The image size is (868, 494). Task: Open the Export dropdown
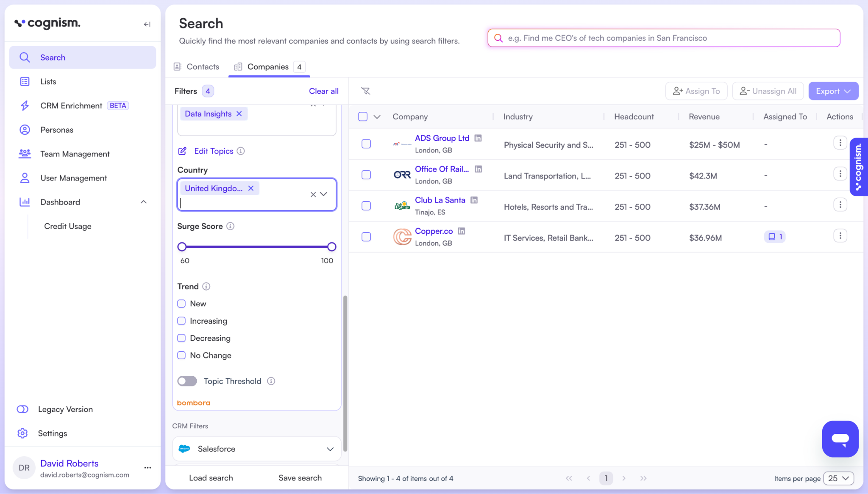(833, 91)
